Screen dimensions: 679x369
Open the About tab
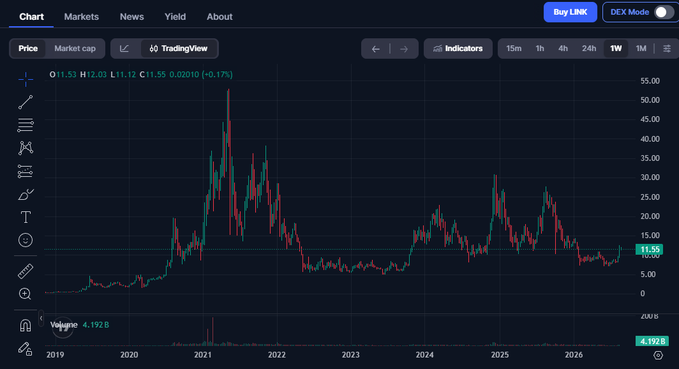pyautogui.click(x=220, y=16)
